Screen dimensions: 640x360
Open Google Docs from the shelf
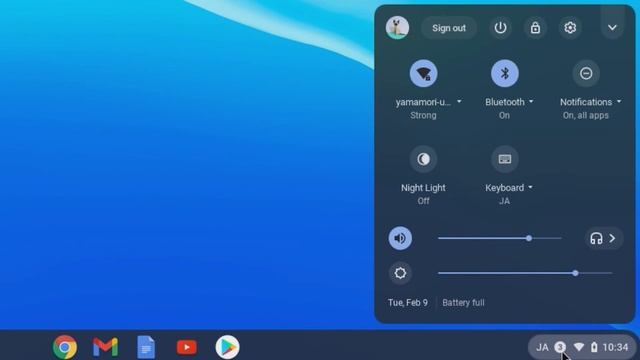146,347
